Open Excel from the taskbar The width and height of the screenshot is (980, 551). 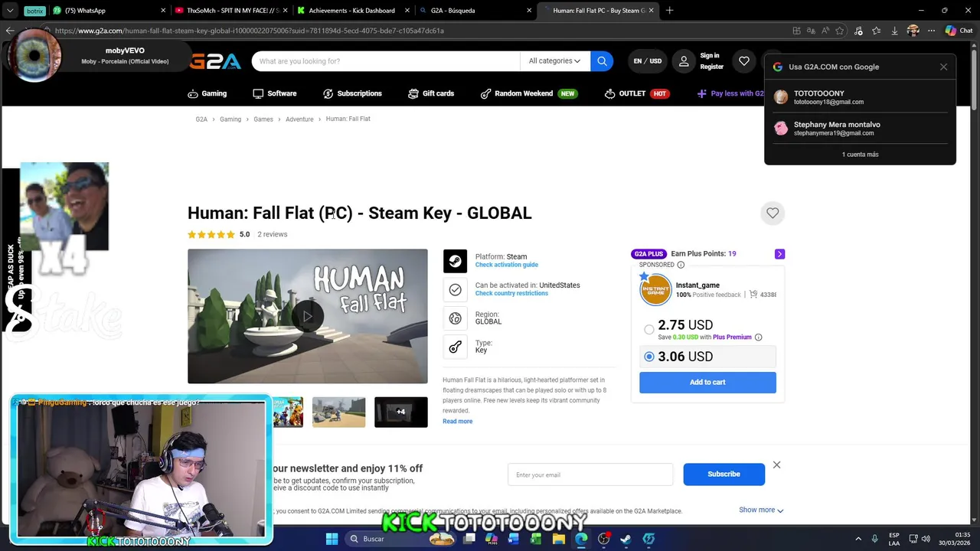point(536,539)
